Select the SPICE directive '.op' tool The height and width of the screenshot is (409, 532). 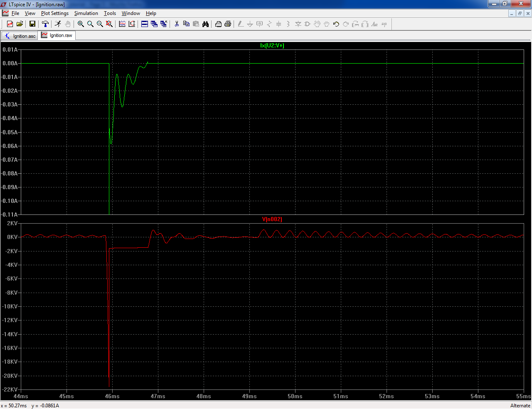(384, 24)
